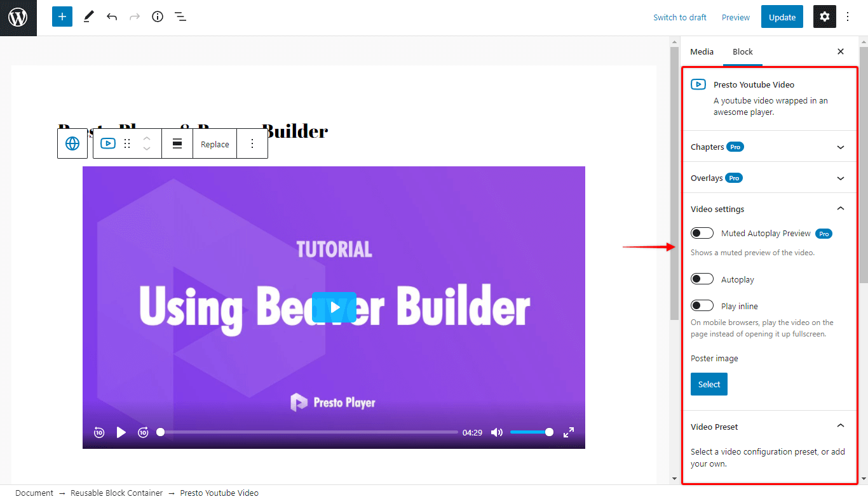This screenshot has height=499, width=868.
Task: Move the block down
Action: click(147, 149)
